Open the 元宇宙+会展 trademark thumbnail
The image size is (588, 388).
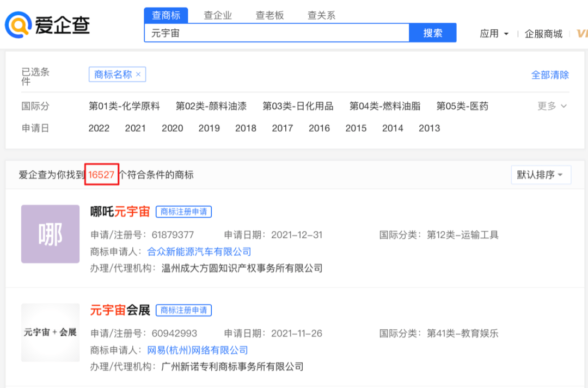[50, 332]
